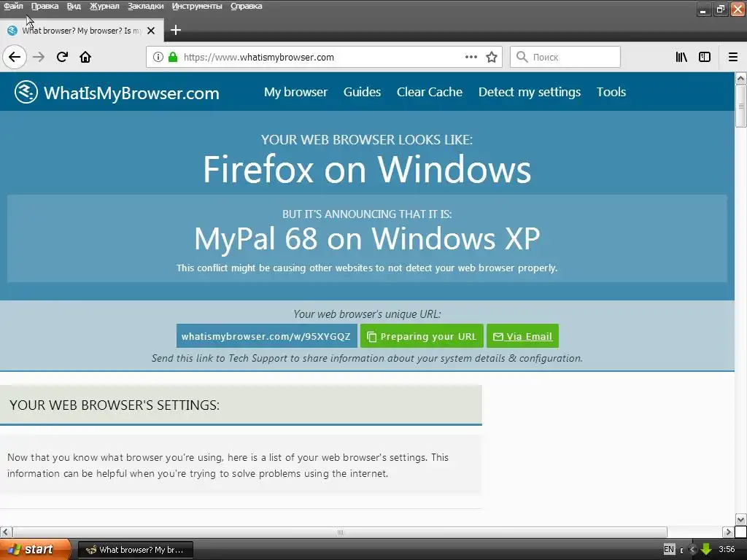Image resolution: width=747 pixels, height=560 pixels.
Task: Open the Guides navigation link
Action: [362, 92]
